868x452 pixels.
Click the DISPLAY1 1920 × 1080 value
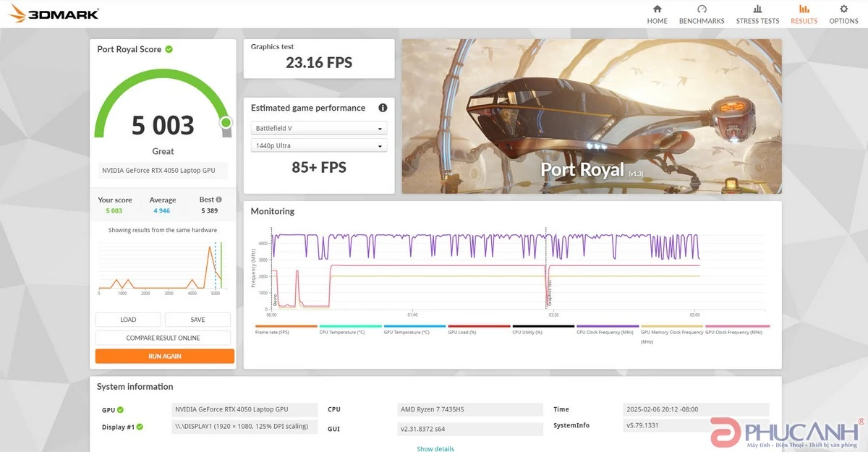point(243,427)
